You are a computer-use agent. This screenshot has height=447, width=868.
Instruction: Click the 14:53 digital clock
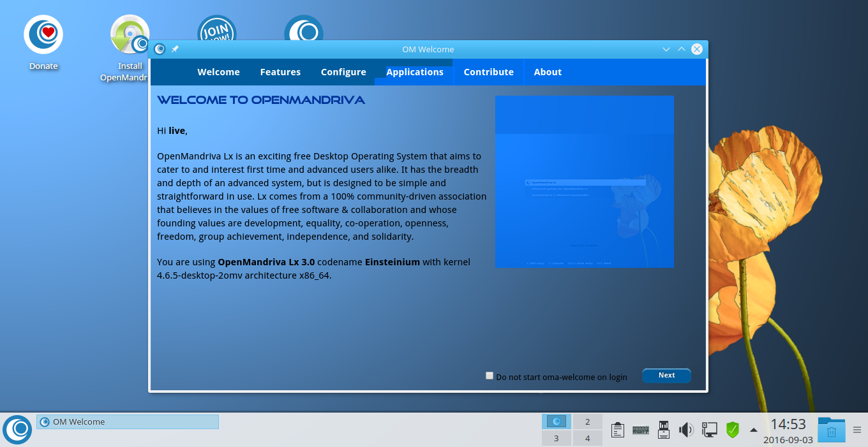pos(788,424)
